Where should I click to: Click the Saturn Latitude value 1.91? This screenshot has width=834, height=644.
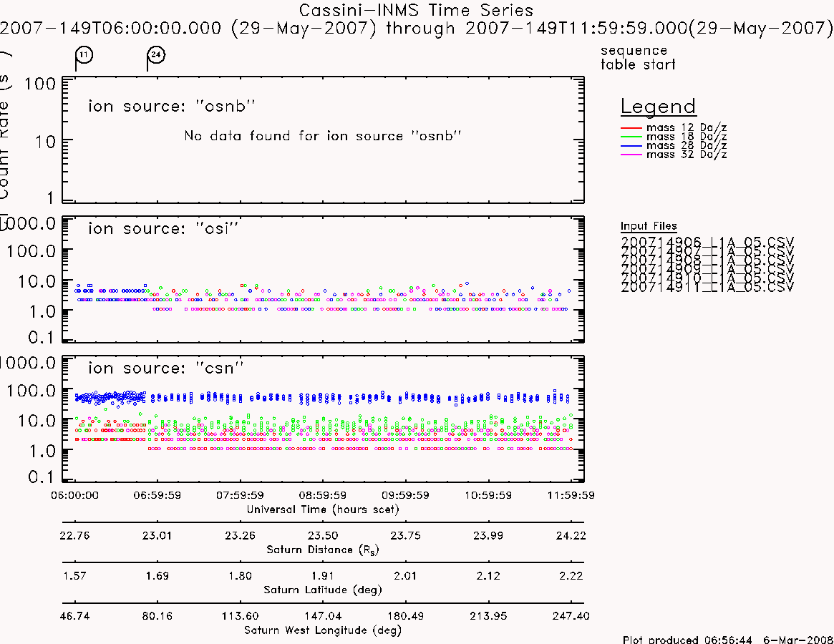[x=322, y=576]
